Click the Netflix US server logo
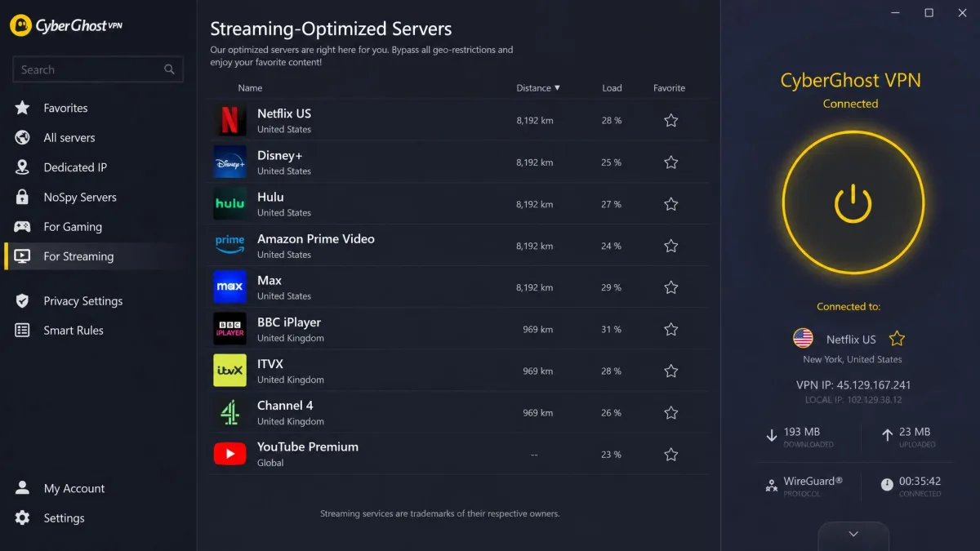 click(229, 120)
